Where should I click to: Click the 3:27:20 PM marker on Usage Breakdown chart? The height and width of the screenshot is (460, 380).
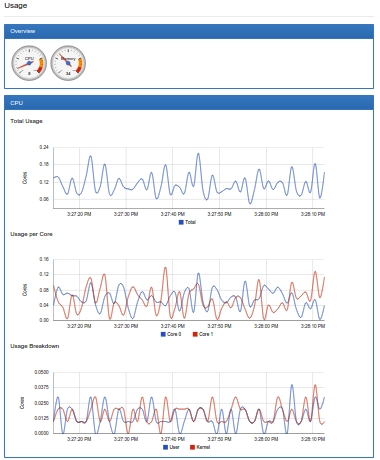tap(79, 439)
